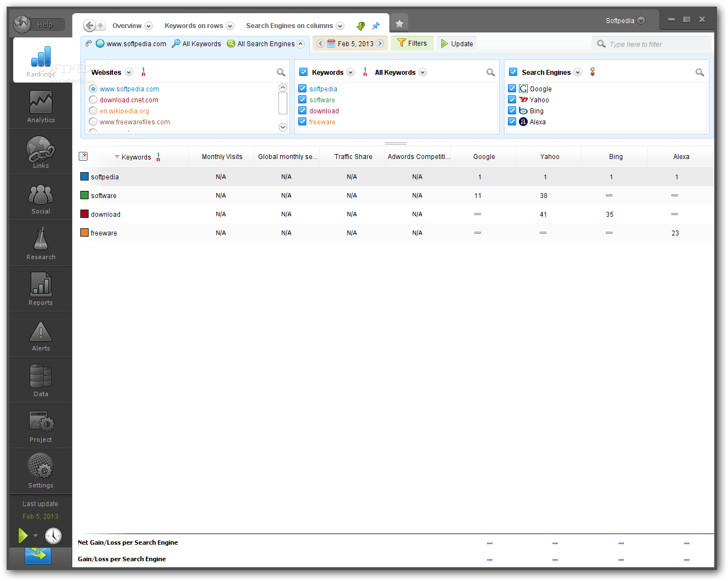Sort by Traffic Share column
This screenshot has width=728, height=581.
pos(353,157)
